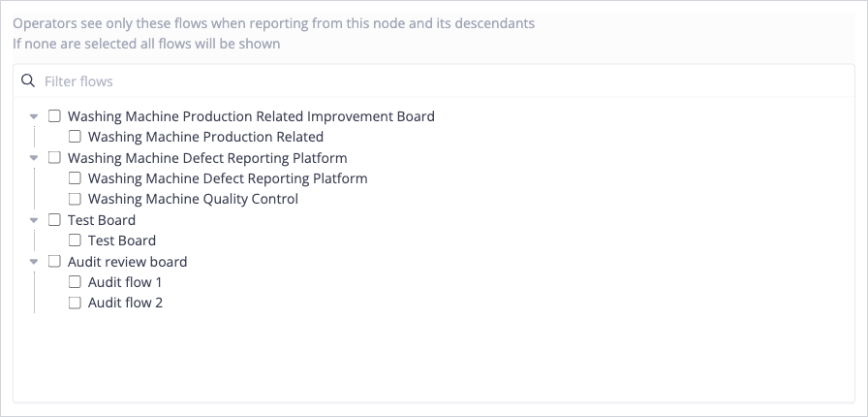868x417 pixels.
Task: Click the Audit review board label
Action: [x=127, y=262]
